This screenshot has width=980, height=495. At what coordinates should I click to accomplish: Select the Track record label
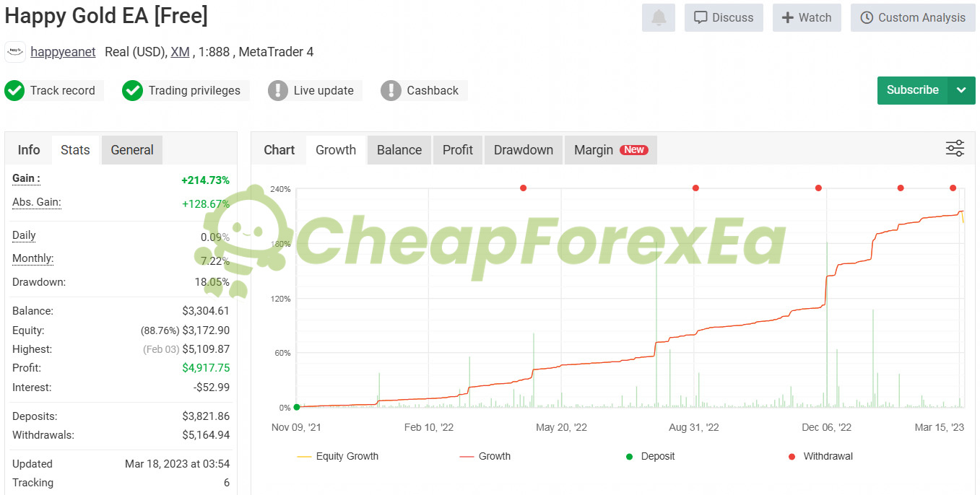(63, 91)
